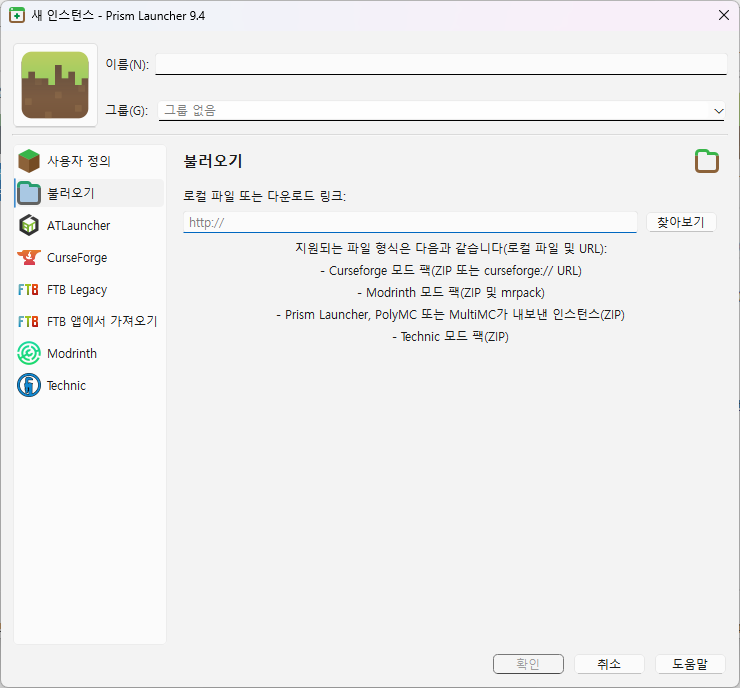The image size is (740, 688).
Task: Click the Curseforge 모드 팩 format line
Action: pyautogui.click(x=451, y=270)
